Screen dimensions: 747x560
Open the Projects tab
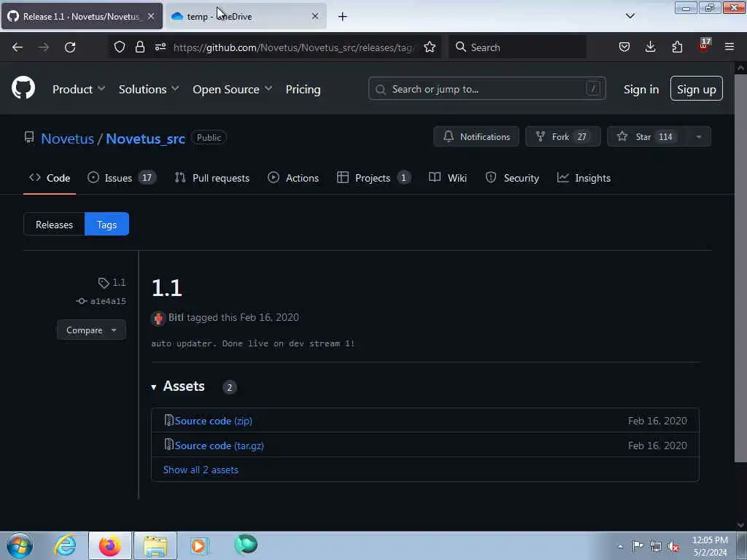[x=373, y=178]
